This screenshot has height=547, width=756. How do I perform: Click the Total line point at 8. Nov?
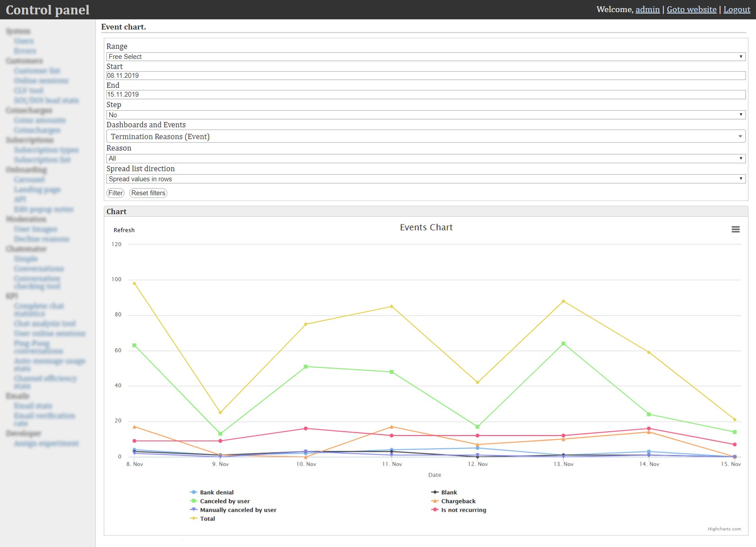[135, 283]
